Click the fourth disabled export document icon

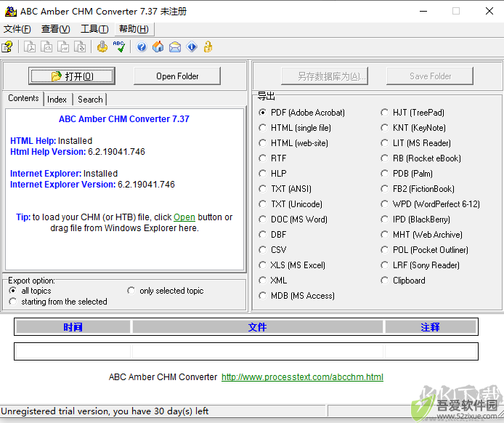80,47
